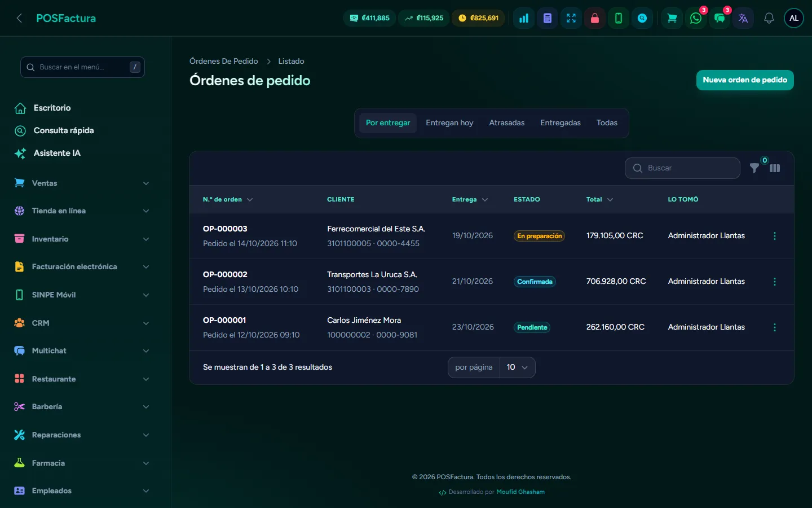Image resolution: width=812 pixels, height=508 pixels.
Task: Open the per-page 10 dropdown
Action: pos(517,367)
